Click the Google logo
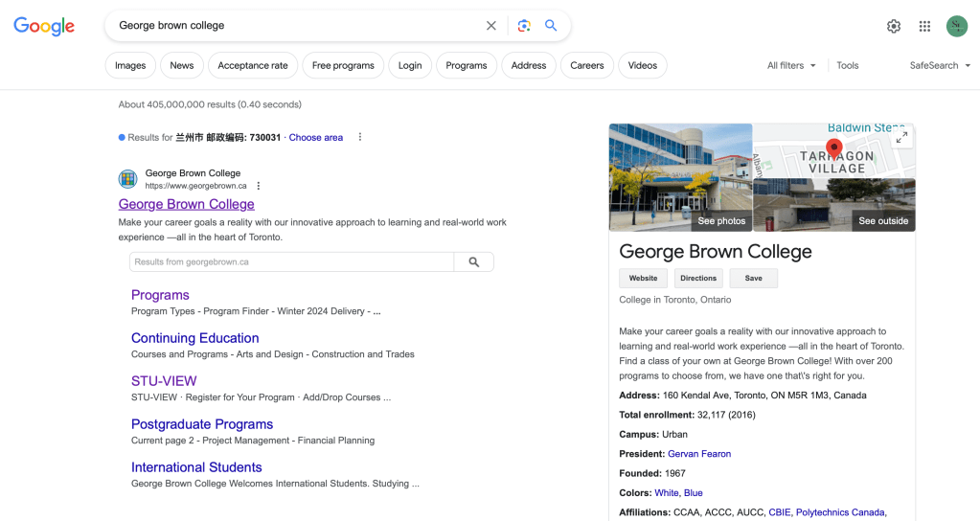The image size is (980, 521). click(x=44, y=26)
